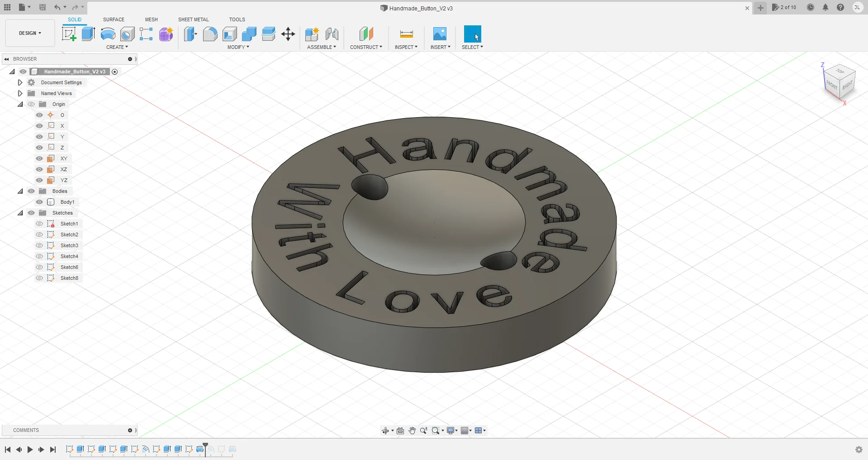The height and width of the screenshot is (460, 868).
Task: Select the Combine tool icon
Action: tap(249, 34)
